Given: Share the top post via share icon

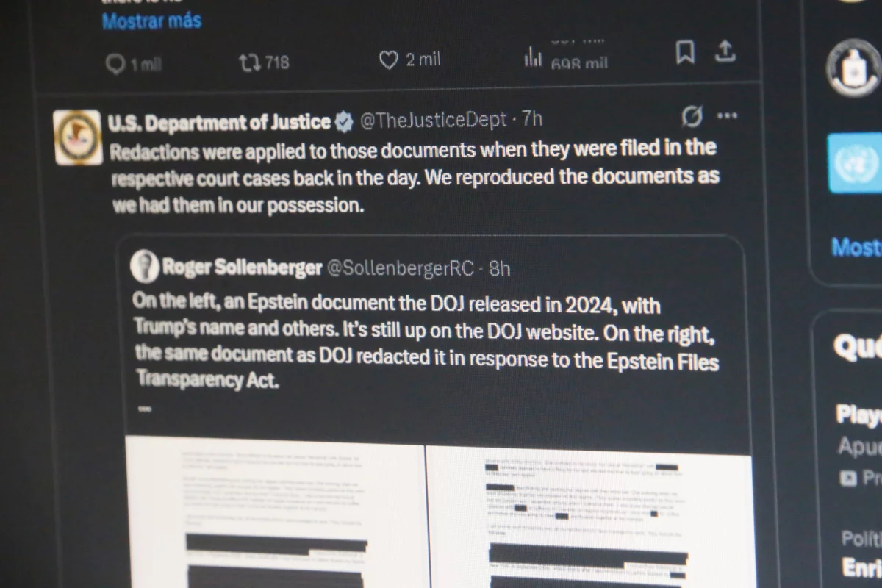Looking at the screenshot, I should (x=725, y=51).
